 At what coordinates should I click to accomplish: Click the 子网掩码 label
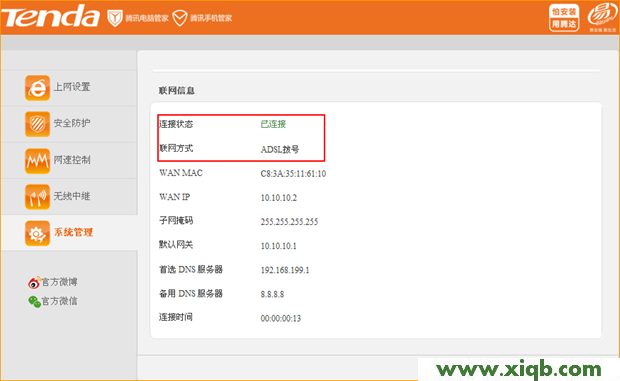176,221
